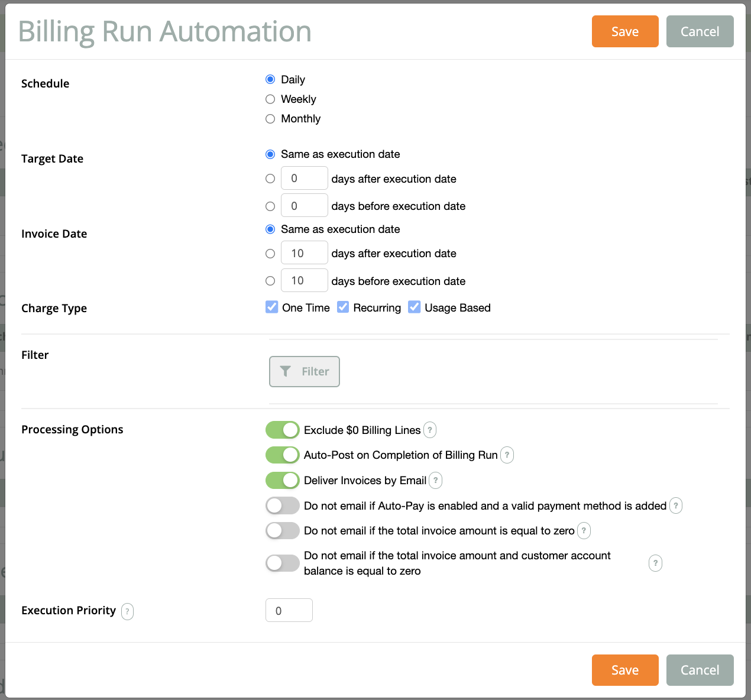Image resolution: width=751 pixels, height=700 pixels.
Task: Focus Invoice Date days after input field
Action: (305, 252)
